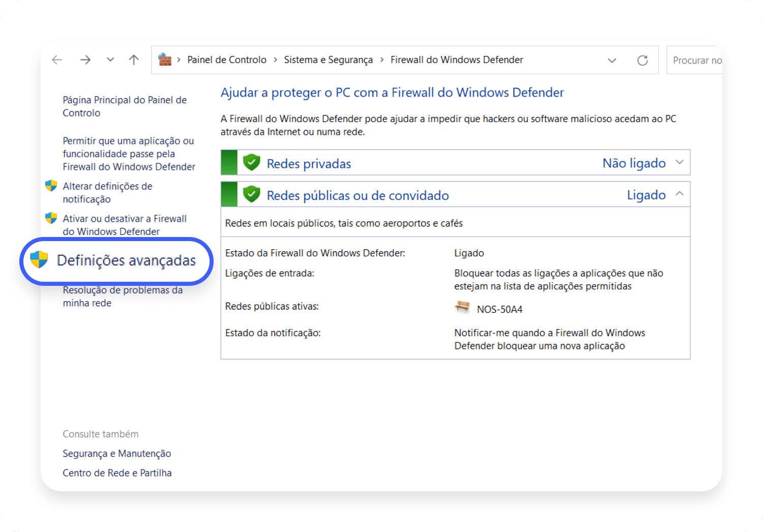
Task: Click Redes públicas ativas label
Action: click(x=272, y=306)
